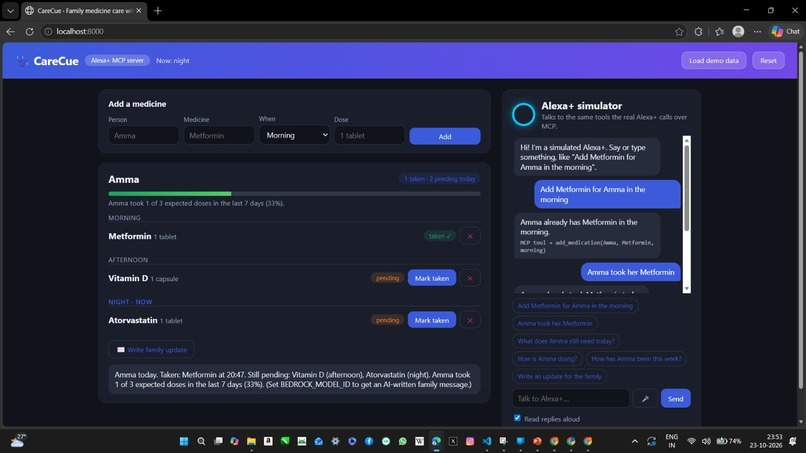This screenshot has height=453, width=806.
Task: Open Copilot Chat in the browser toolbar
Action: pyautogui.click(x=785, y=31)
